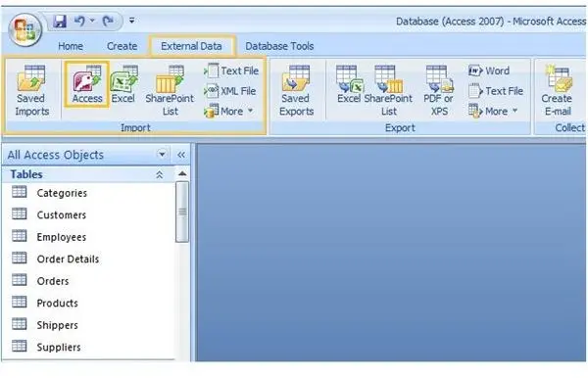Export to a SharePoint List
The height and width of the screenshot is (378, 588).
pos(388,91)
